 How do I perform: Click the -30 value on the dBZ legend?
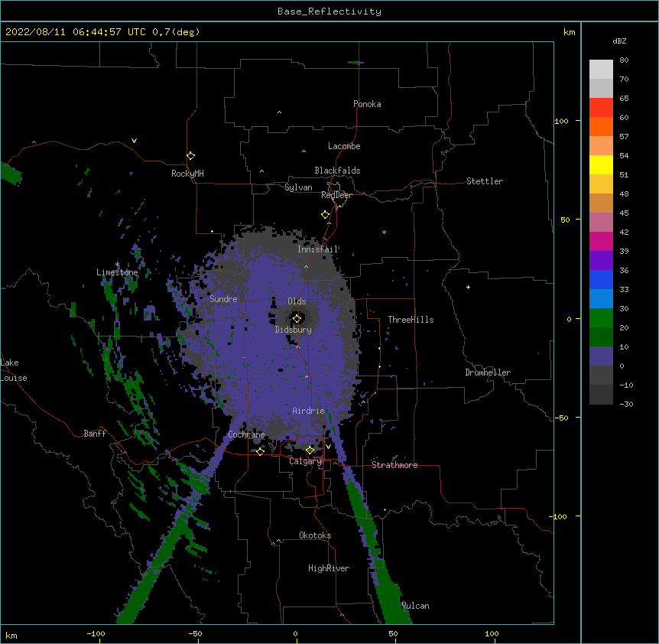tap(626, 405)
